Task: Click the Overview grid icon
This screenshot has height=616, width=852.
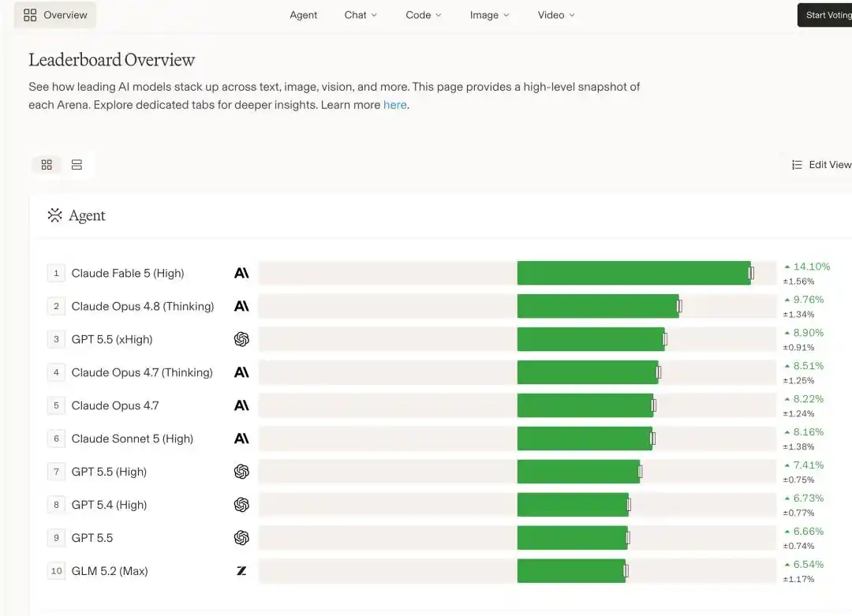Action: point(30,15)
